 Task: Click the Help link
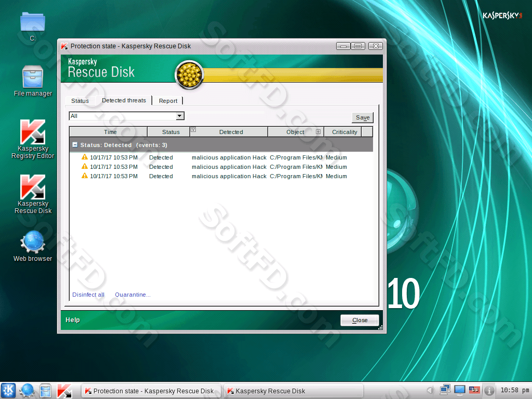coord(73,320)
